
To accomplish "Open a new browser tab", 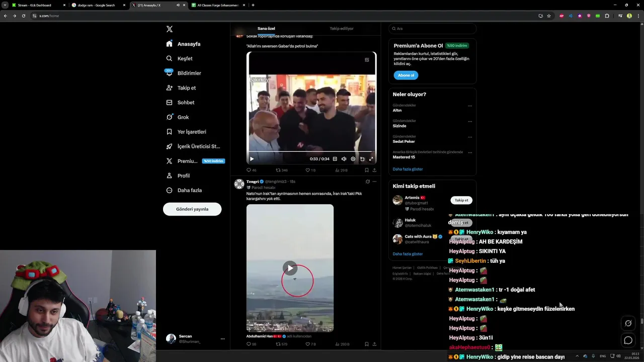I will coord(253,5).
